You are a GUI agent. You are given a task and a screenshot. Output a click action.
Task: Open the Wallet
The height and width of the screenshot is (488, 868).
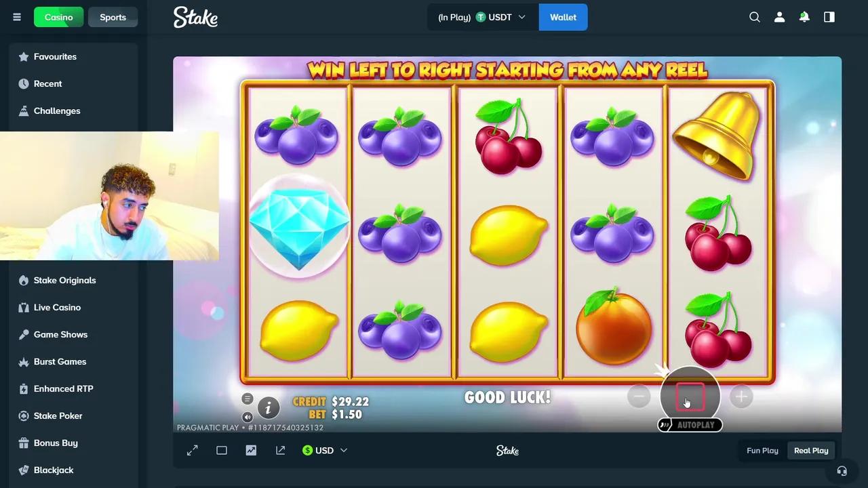pos(564,17)
